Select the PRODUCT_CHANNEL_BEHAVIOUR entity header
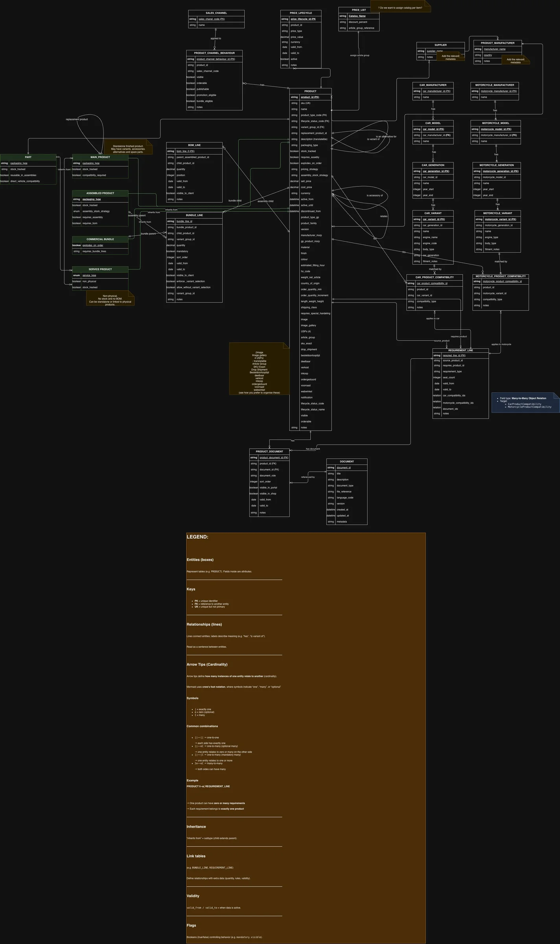This screenshot has width=560, height=944. tap(214, 53)
